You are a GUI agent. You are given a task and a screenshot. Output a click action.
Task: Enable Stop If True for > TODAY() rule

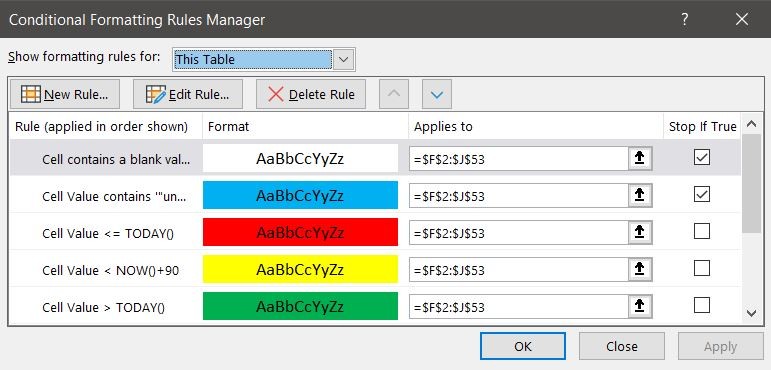point(702,305)
